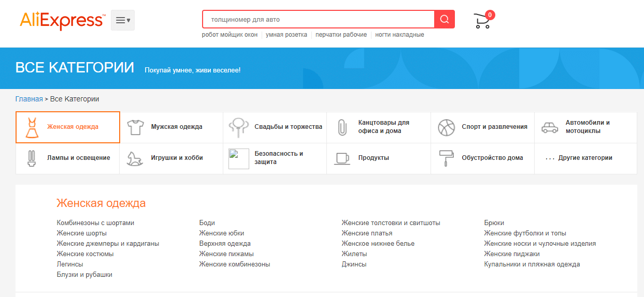Open Боди link

click(207, 223)
